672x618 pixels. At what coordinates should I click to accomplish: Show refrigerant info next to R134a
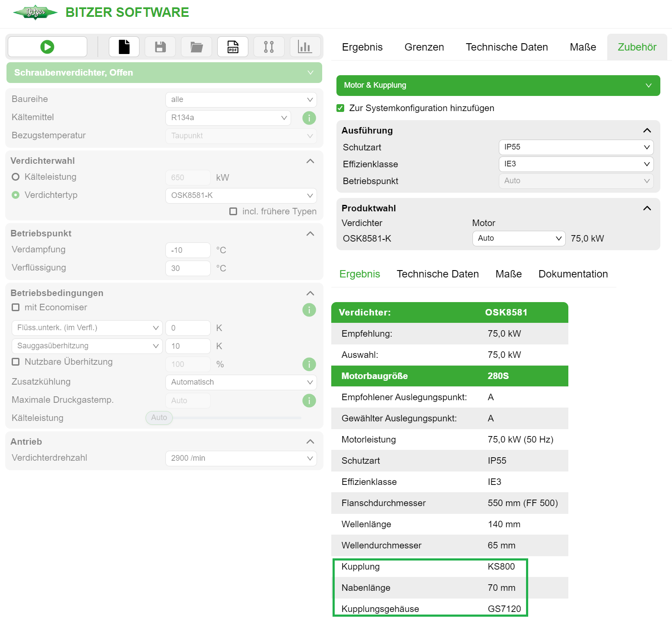click(309, 118)
